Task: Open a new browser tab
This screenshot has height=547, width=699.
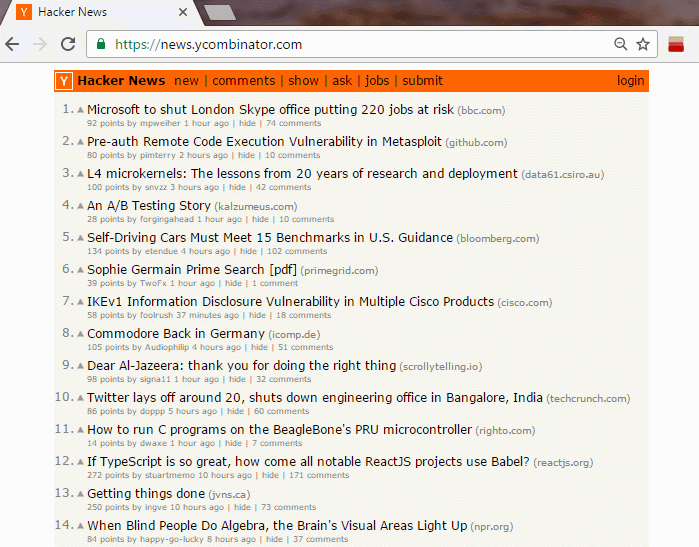Action: pos(220,12)
